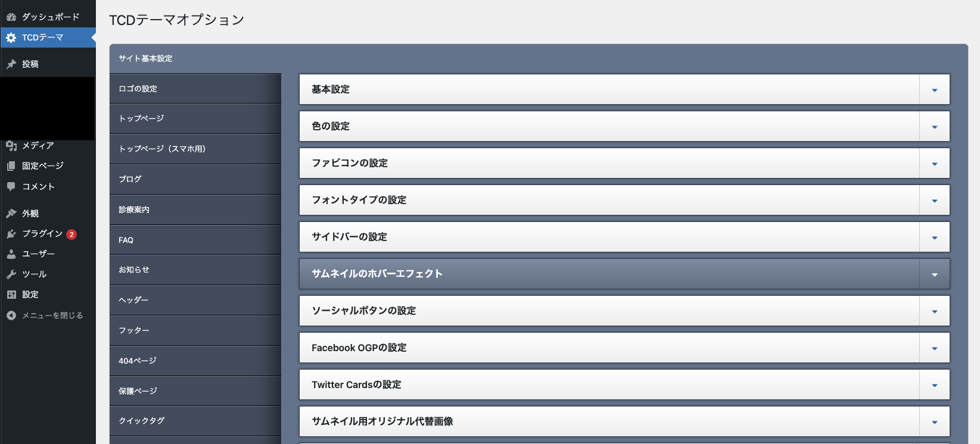
Task: Switch to the ヘッダー tab
Action: [195, 300]
